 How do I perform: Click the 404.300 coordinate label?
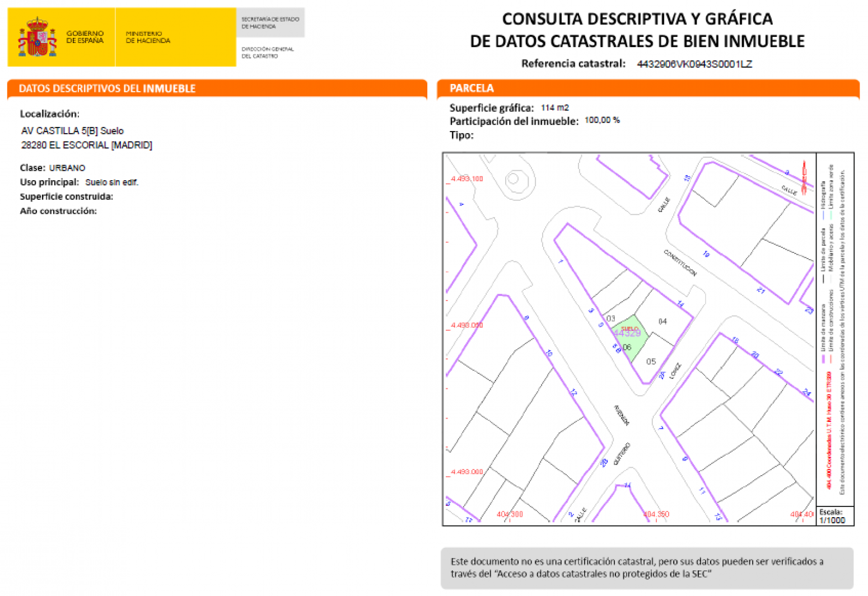click(x=510, y=514)
